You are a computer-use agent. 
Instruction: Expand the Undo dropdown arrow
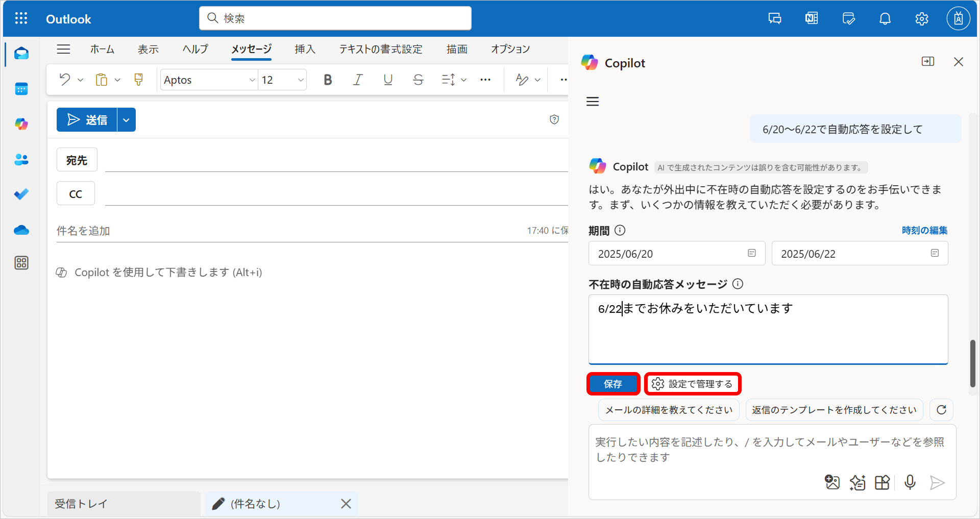80,80
